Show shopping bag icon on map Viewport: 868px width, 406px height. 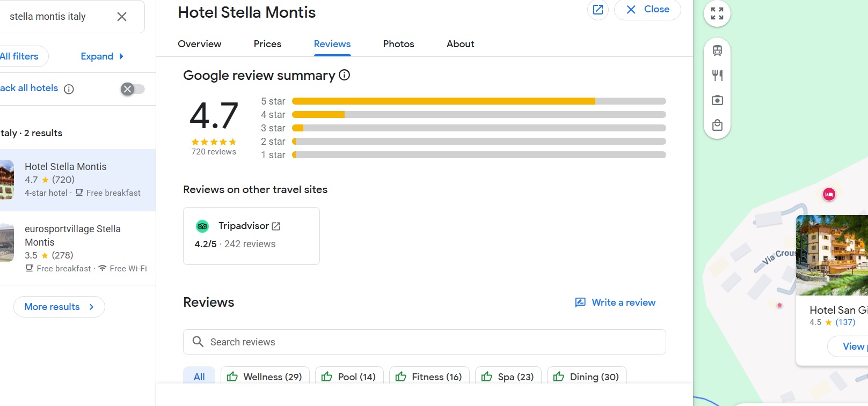pyautogui.click(x=717, y=126)
